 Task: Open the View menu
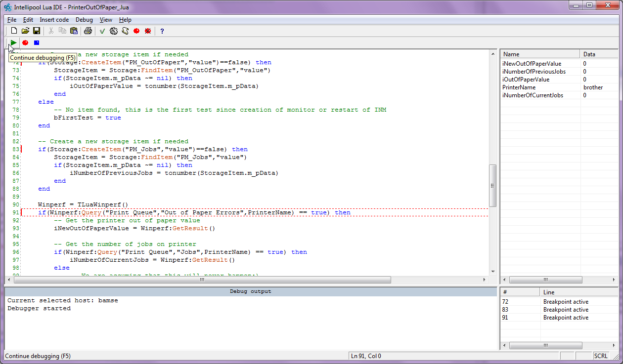click(x=106, y=20)
